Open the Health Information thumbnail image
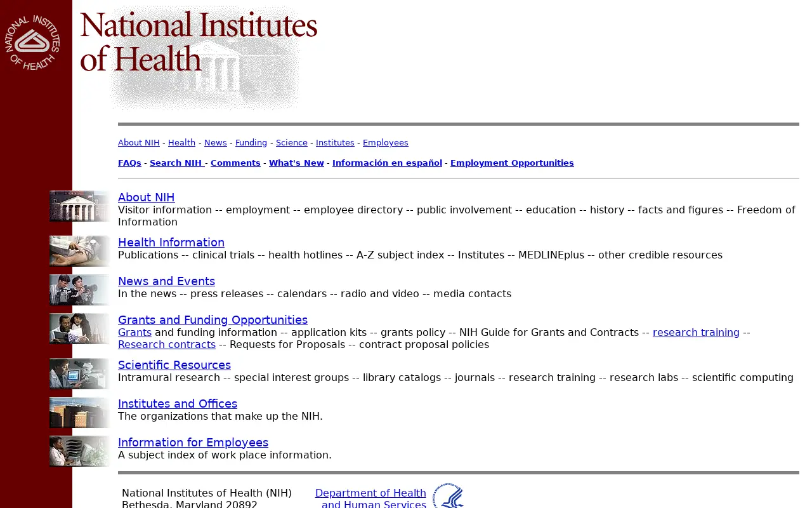Screen dimensions: 812x508 click(x=80, y=251)
